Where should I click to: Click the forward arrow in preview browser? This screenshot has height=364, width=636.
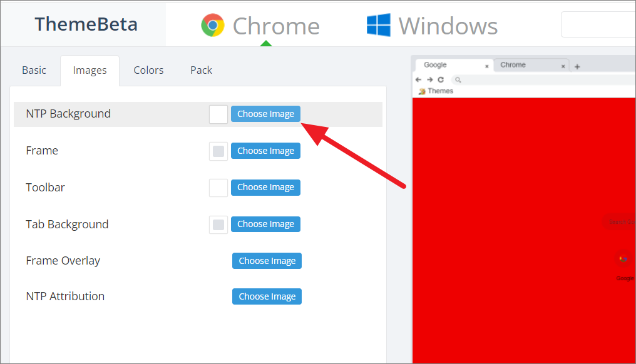coord(430,80)
